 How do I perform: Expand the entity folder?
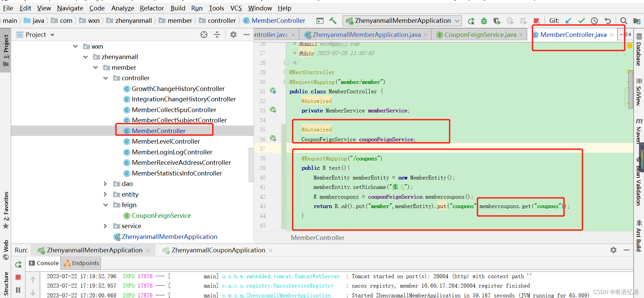click(x=106, y=194)
